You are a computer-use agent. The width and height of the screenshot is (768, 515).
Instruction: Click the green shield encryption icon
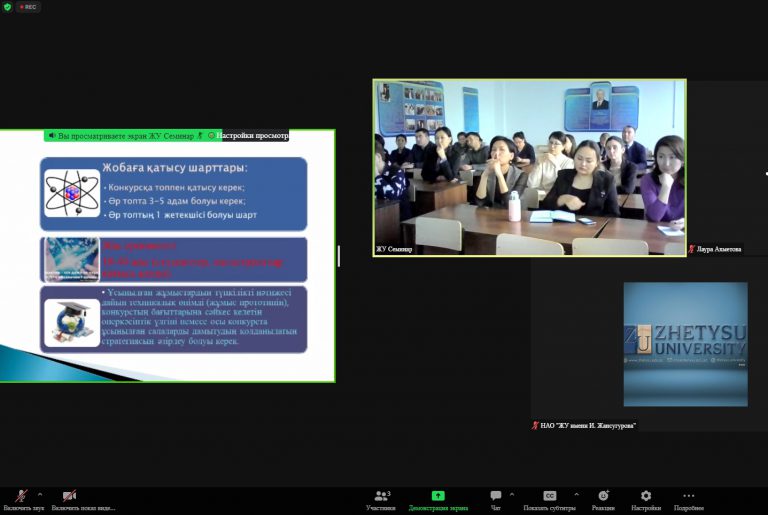click(7, 6)
